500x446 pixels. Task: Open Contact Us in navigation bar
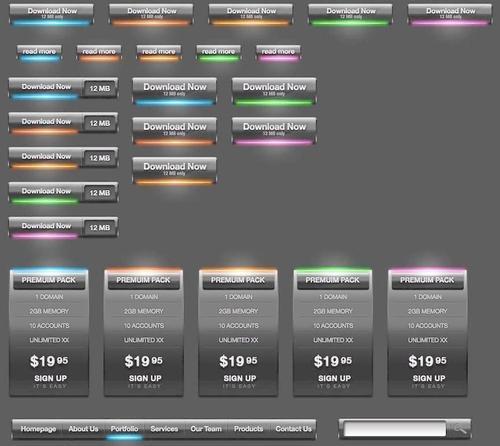click(x=293, y=429)
